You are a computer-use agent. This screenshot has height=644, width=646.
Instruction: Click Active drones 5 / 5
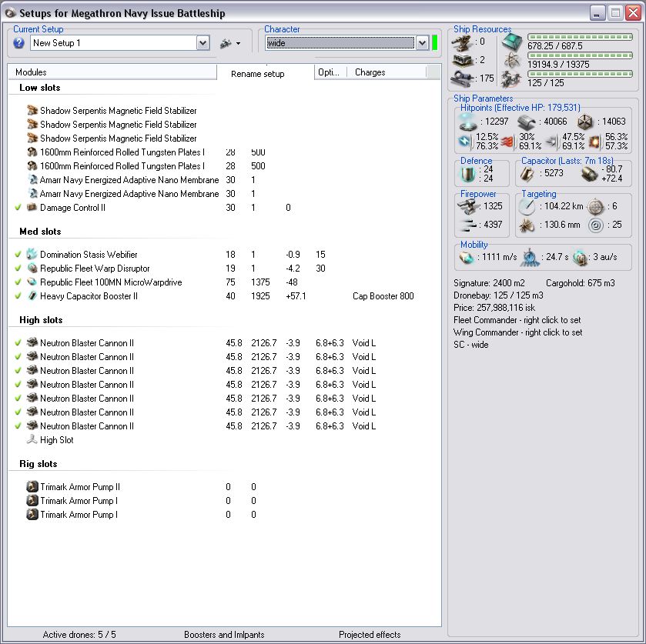tap(79, 635)
